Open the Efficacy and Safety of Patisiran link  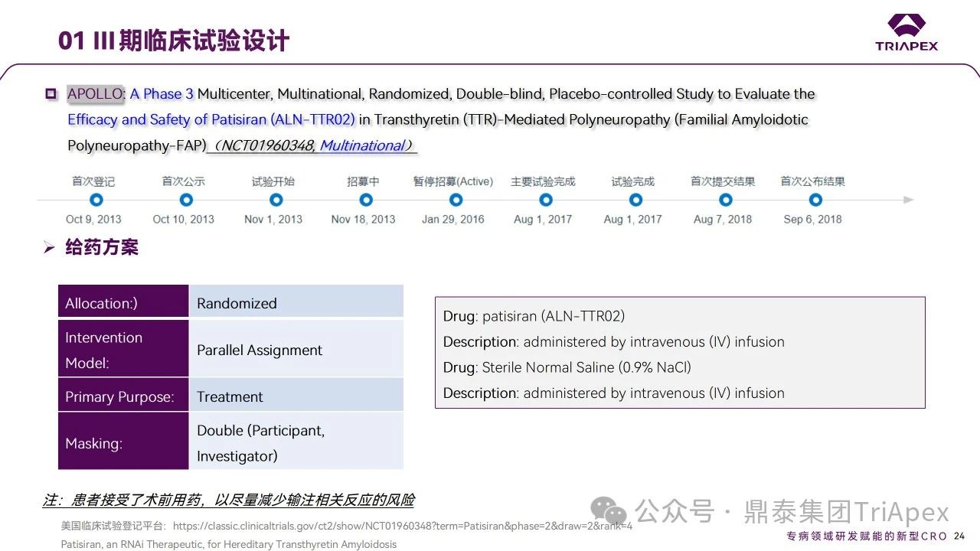(211, 119)
